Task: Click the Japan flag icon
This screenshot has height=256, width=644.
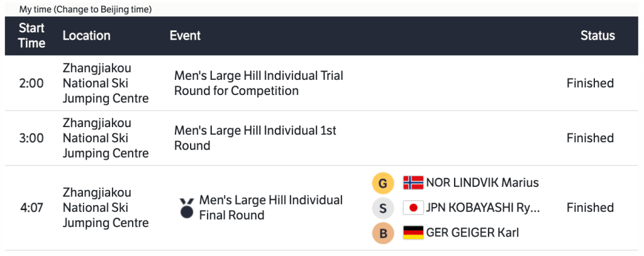Action: pyautogui.click(x=413, y=208)
